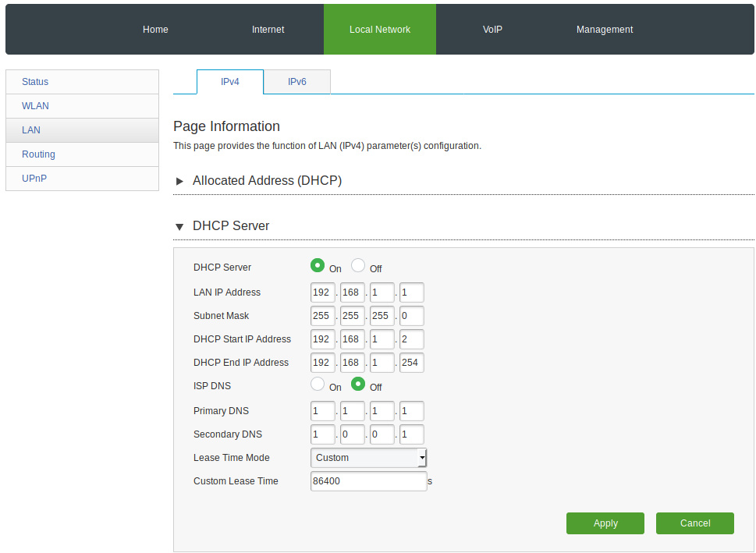Turn off the DHCP Server
This screenshot has width=756, height=553.
357,264
